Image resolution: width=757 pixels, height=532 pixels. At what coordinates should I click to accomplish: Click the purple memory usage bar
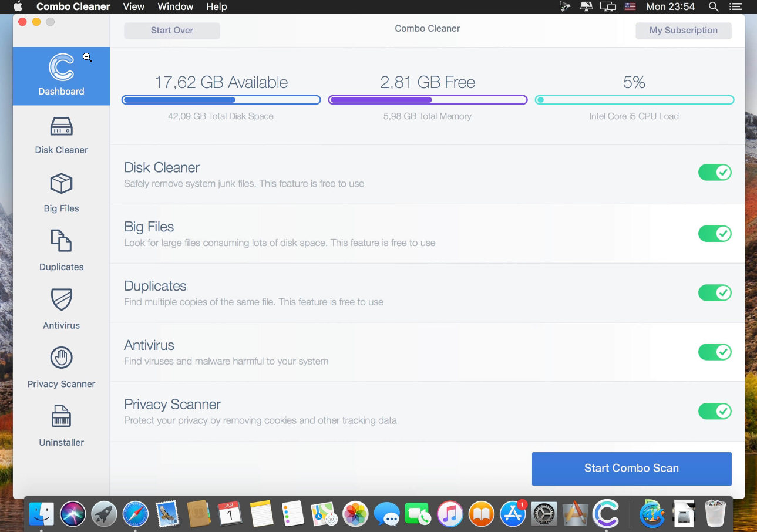click(428, 100)
